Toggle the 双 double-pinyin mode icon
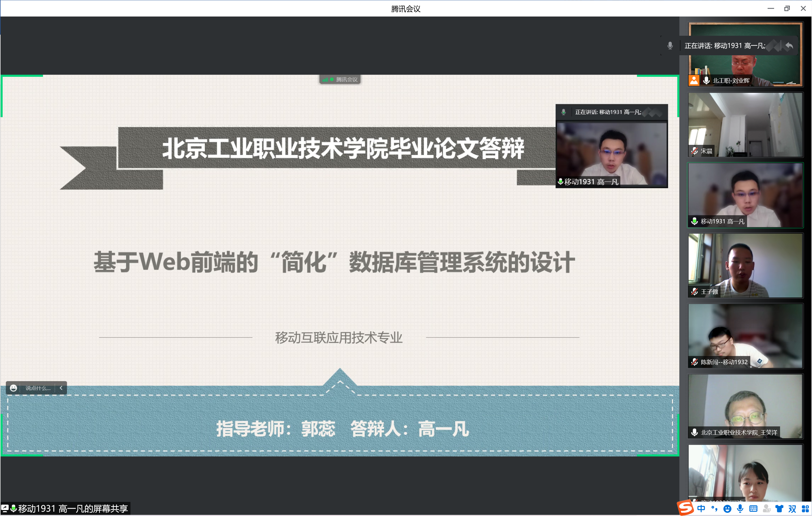The width and height of the screenshot is (812, 516). pos(793,509)
